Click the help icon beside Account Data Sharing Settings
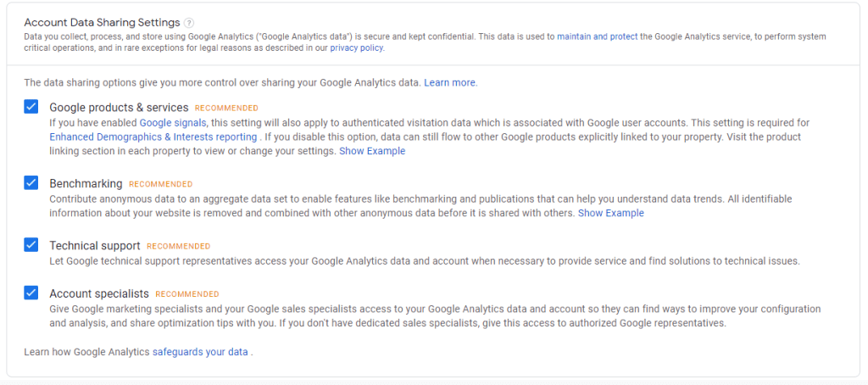The image size is (868, 385). [x=189, y=23]
